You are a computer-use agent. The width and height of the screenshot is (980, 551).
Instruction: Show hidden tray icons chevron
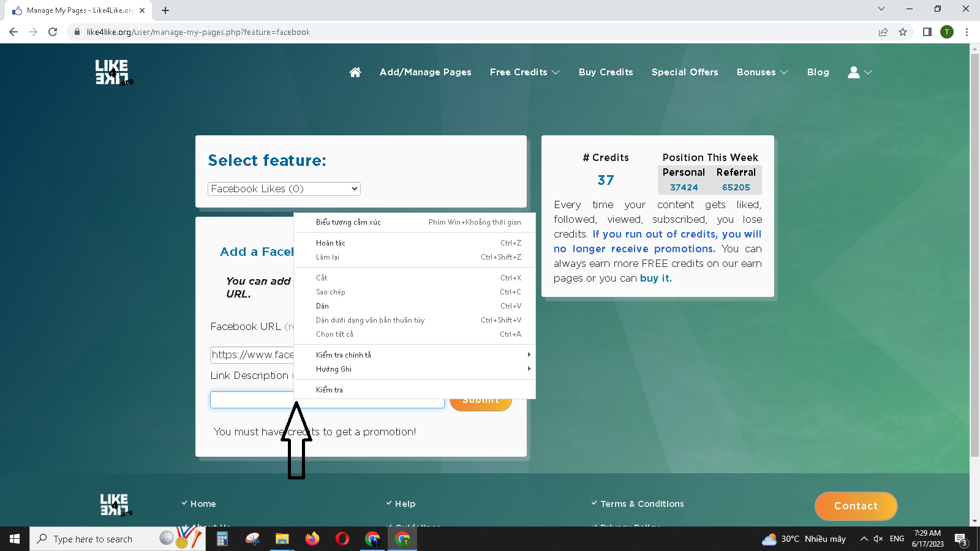click(x=864, y=539)
